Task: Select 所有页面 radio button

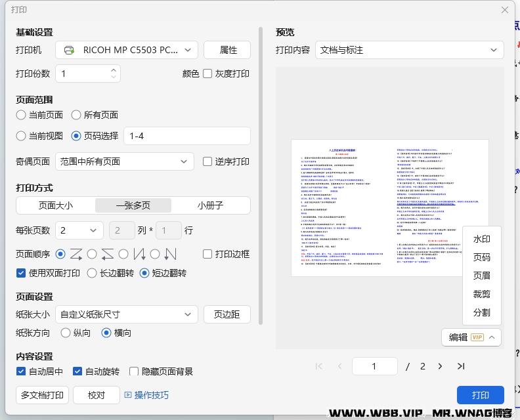Action: click(76, 115)
